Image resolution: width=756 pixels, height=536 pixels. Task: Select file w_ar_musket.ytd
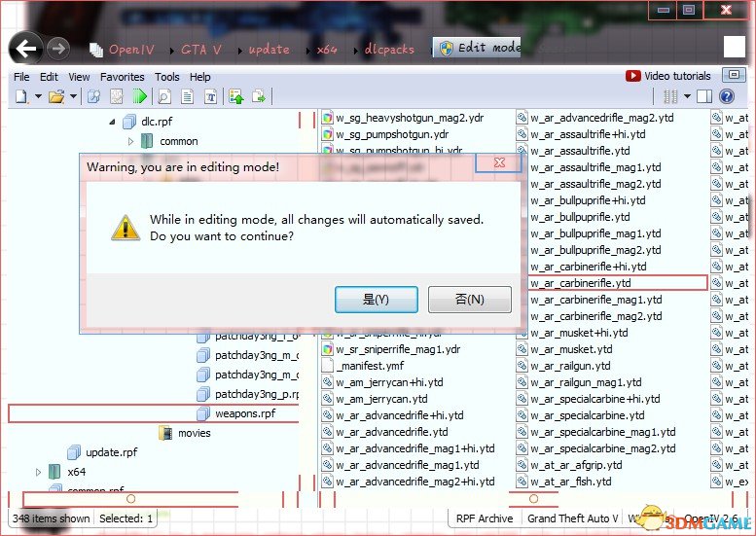571,349
